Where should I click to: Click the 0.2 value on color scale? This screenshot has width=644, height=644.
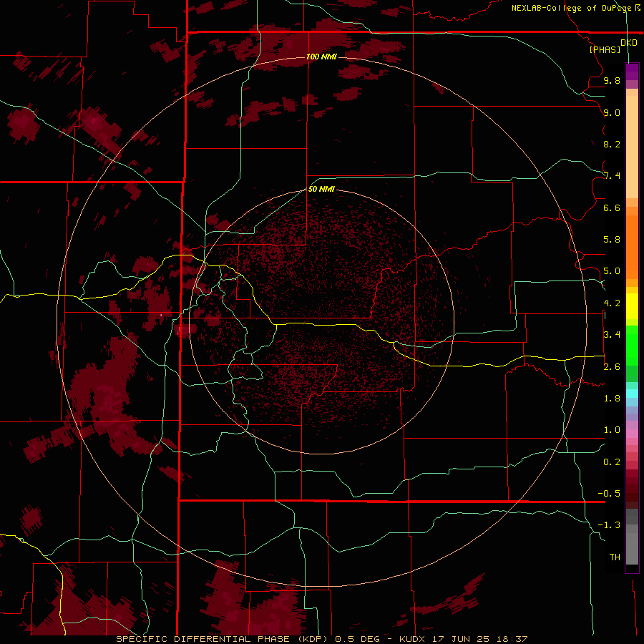pos(612,462)
